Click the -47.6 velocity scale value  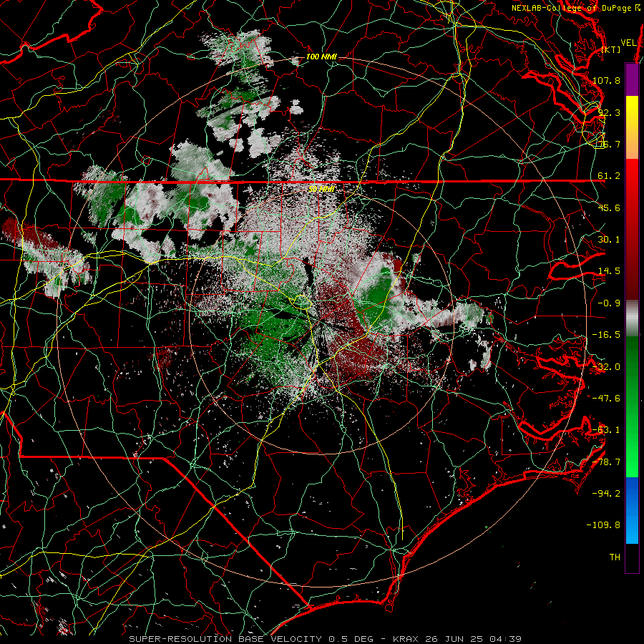pos(606,399)
